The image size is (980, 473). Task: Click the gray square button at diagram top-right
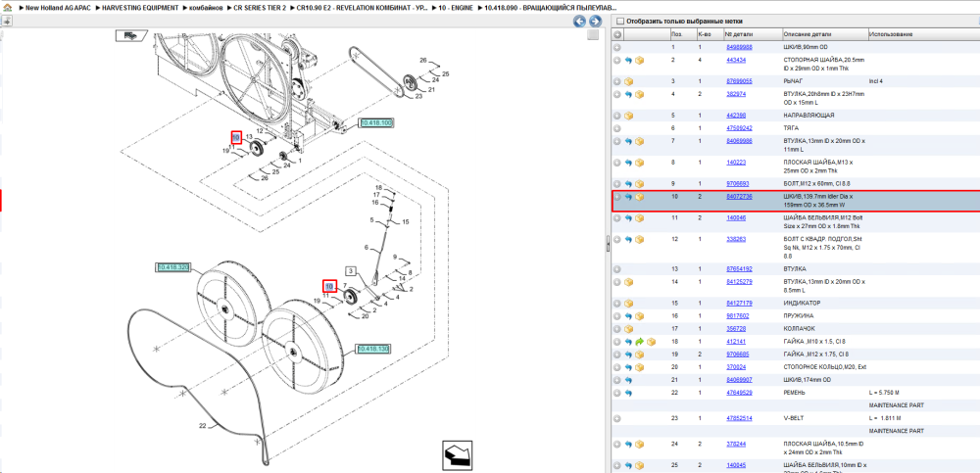coord(593,35)
